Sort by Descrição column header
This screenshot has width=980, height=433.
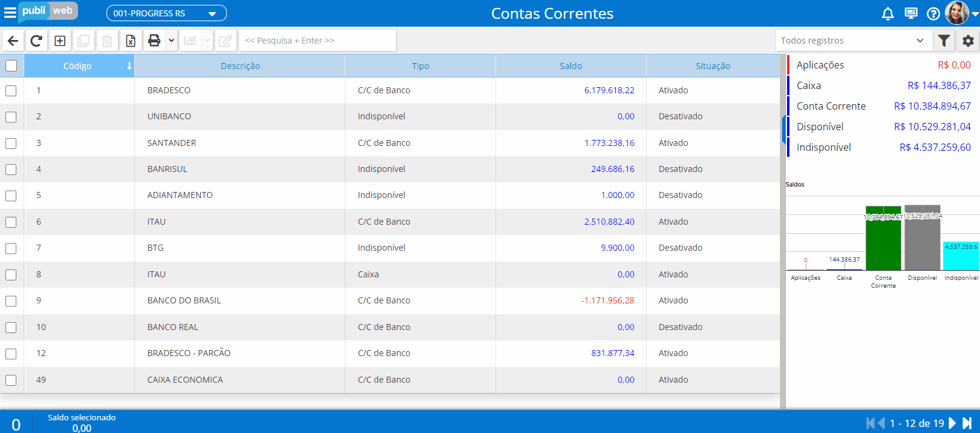(240, 66)
